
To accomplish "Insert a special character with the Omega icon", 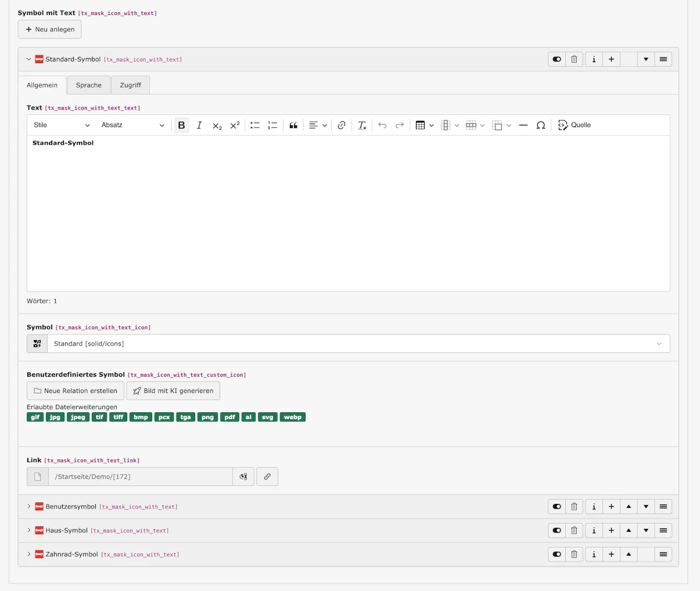I will point(541,125).
